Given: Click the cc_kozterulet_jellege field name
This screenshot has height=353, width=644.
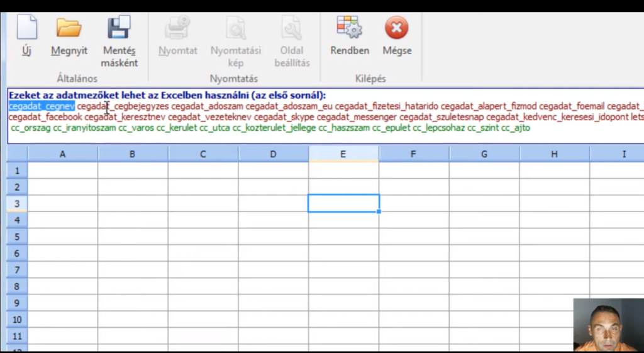Looking at the screenshot, I should [274, 128].
